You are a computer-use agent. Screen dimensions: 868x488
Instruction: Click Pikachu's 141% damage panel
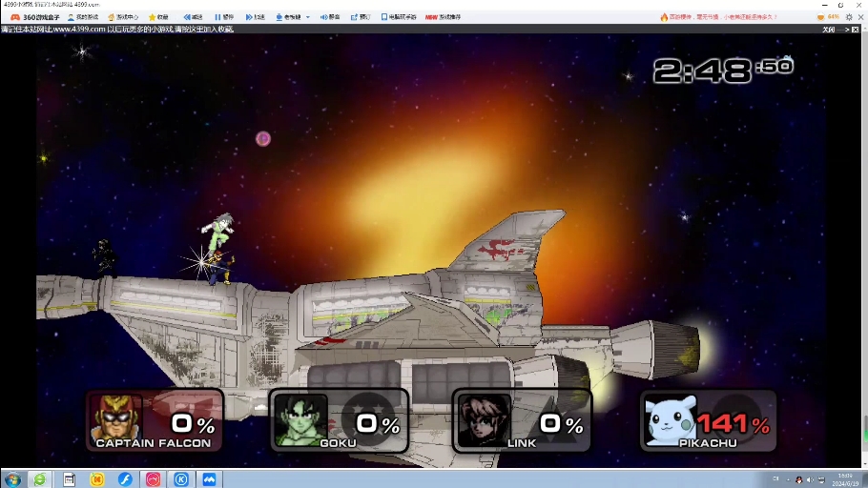[x=708, y=421]
